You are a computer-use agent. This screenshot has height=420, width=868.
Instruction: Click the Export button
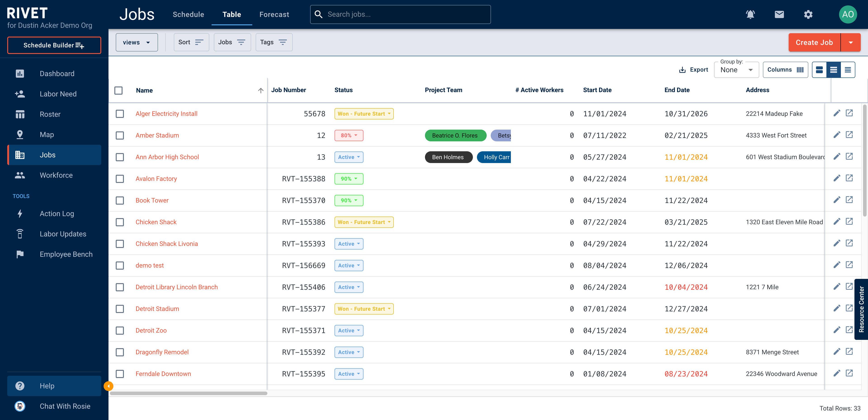coord(693,70)
